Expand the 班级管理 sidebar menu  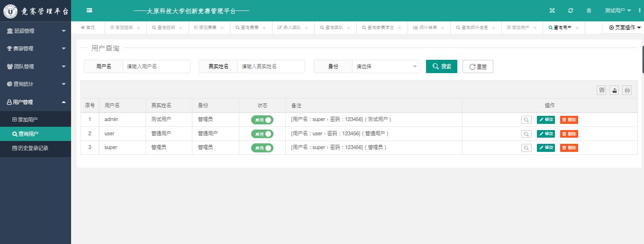click(36, 31)
